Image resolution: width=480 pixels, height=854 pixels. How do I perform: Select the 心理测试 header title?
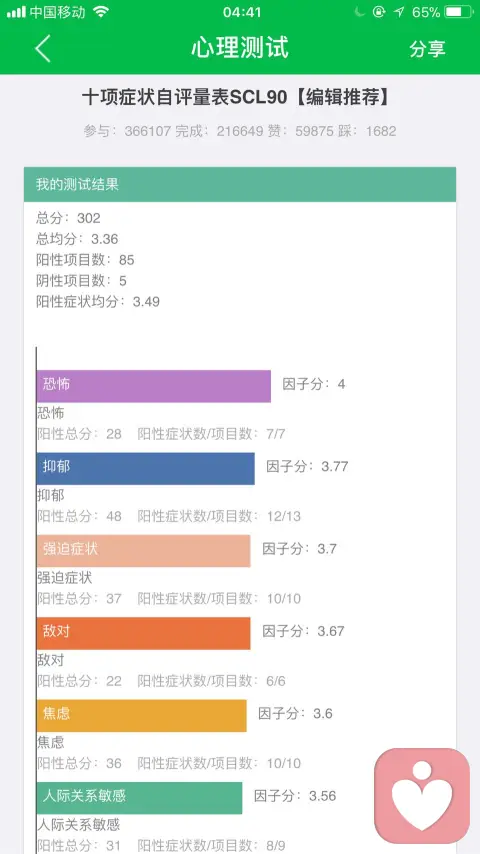coord(240,48)
